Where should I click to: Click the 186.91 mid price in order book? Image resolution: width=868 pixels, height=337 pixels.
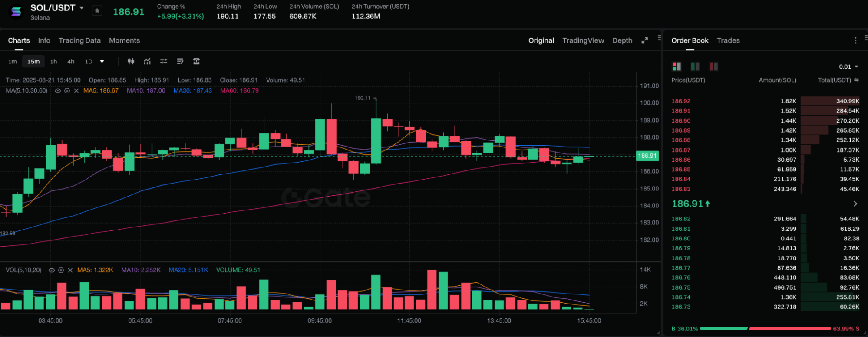coord(687,204)
